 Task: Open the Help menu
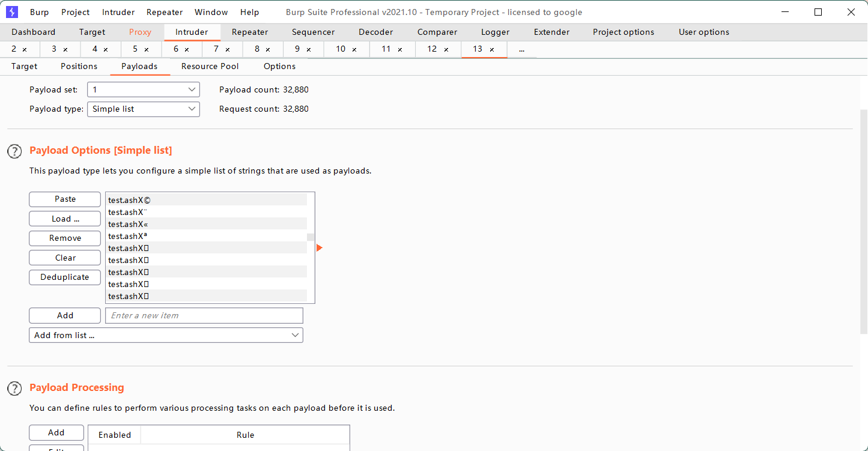click(250, 12)
